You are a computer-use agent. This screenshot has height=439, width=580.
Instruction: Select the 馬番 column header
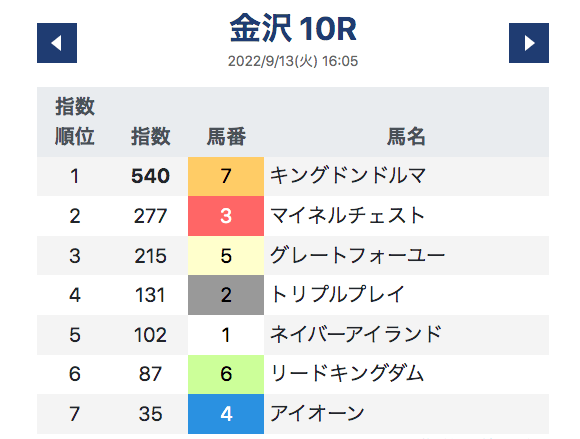[226, 136]
